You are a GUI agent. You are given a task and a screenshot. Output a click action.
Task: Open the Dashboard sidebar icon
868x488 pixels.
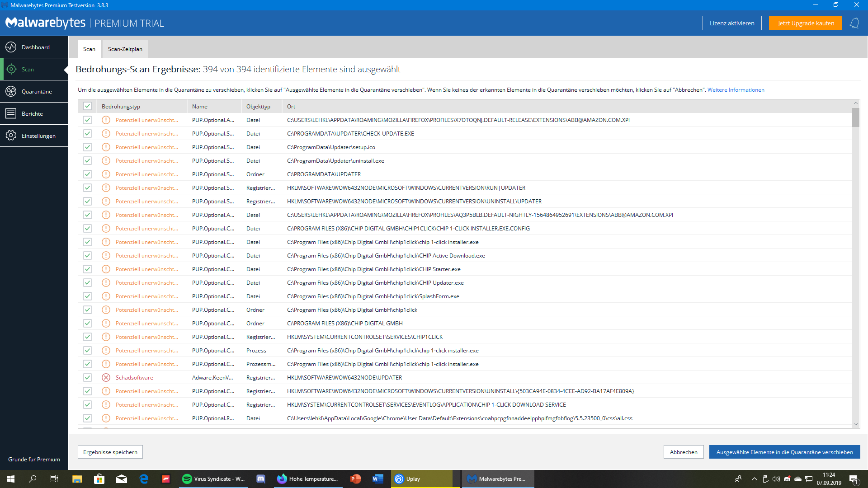pos(11,47)
